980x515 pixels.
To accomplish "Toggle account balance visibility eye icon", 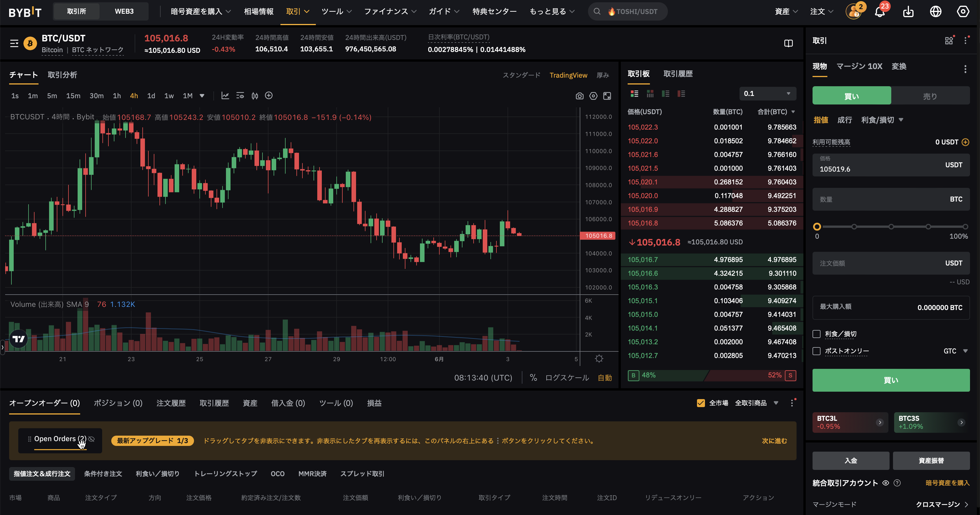I will click(x=886, y=483).
